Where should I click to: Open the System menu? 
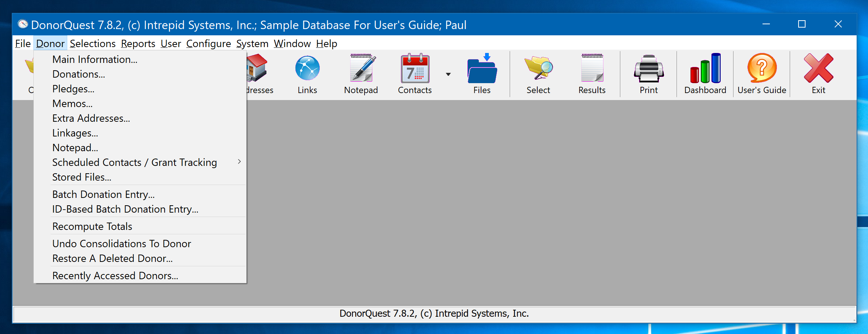pos(252,43)
